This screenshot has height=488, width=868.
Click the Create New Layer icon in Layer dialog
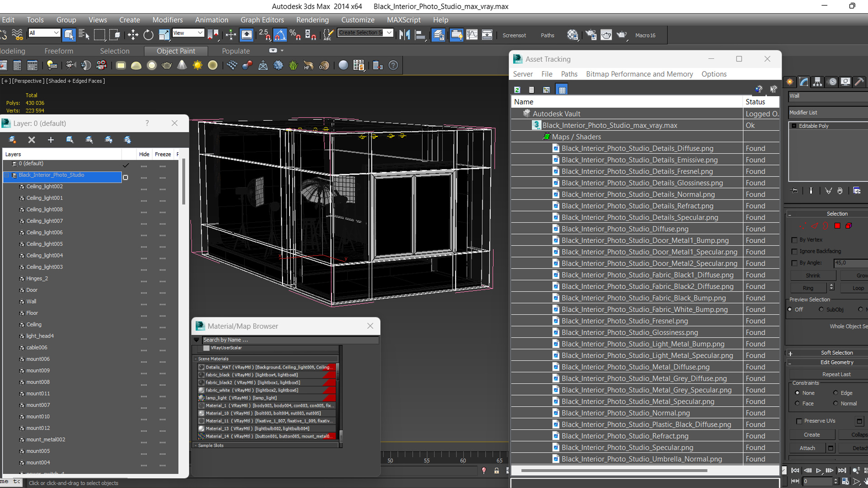point(12,140)
